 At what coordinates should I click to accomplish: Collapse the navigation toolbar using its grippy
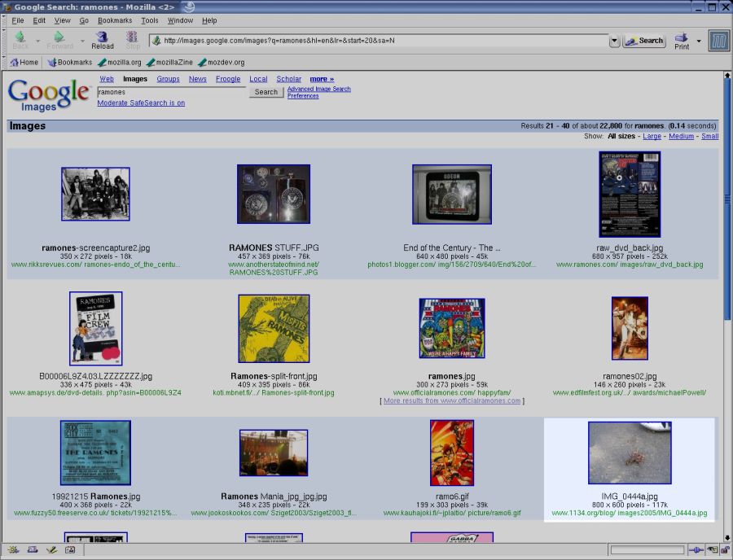[x=4, y=41]
